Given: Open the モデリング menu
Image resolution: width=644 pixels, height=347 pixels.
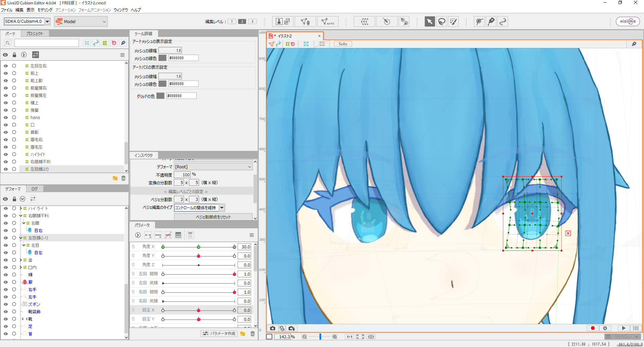Looking at the screenshot, I should tap(45, 10).
